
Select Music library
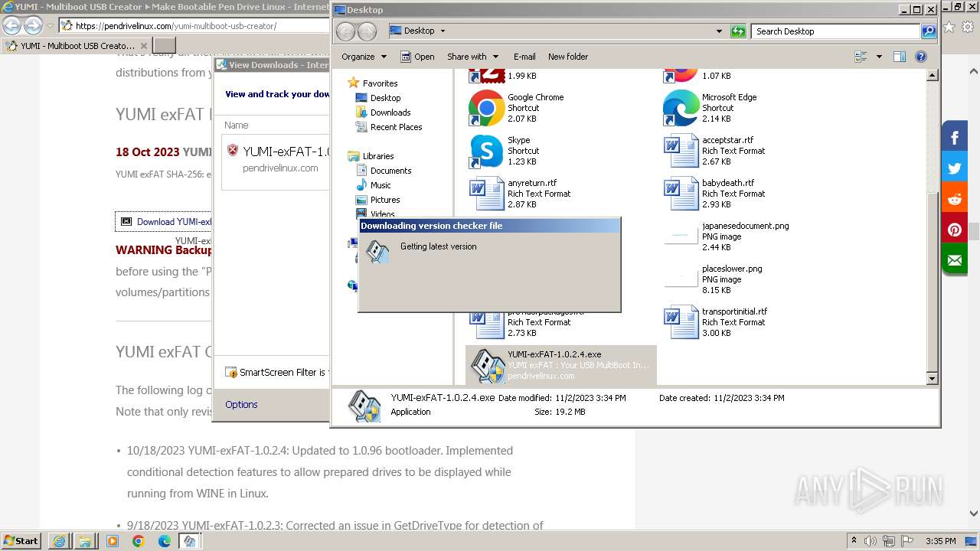coord(381,185)
